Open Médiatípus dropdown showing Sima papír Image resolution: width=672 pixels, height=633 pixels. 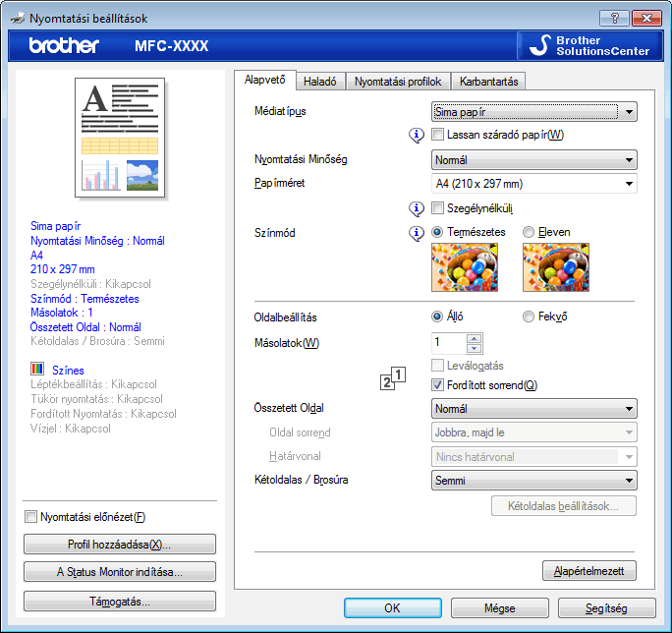tap(534, 112)
